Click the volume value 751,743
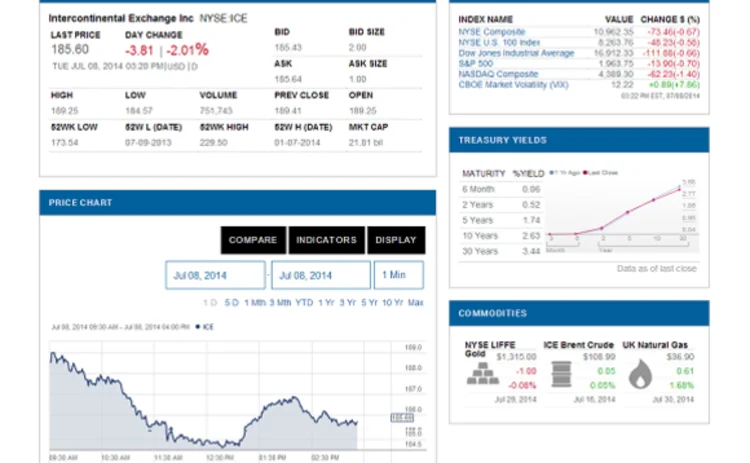 click(x=216, y=110)
